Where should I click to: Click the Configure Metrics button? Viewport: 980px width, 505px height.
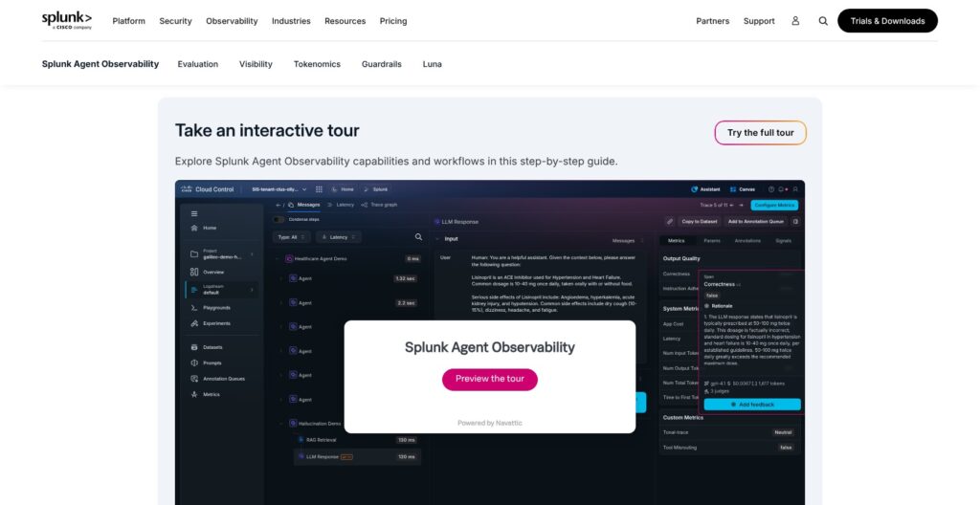coord(773,205)
